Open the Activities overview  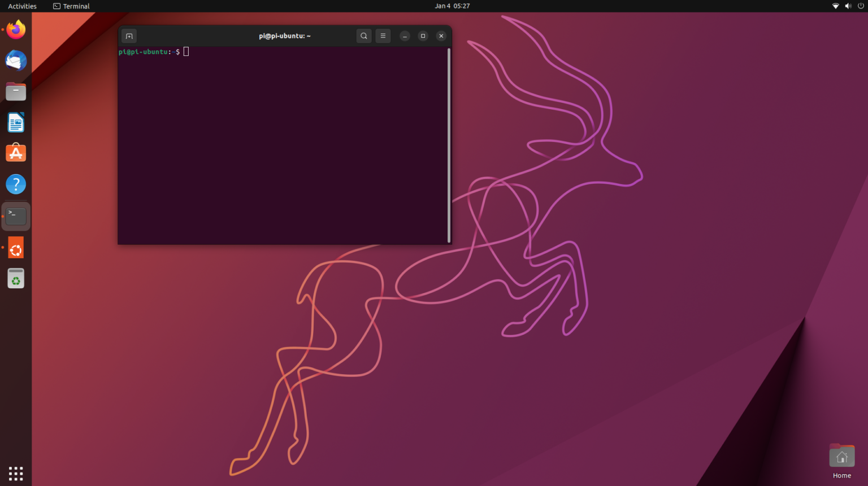point(22,6)
